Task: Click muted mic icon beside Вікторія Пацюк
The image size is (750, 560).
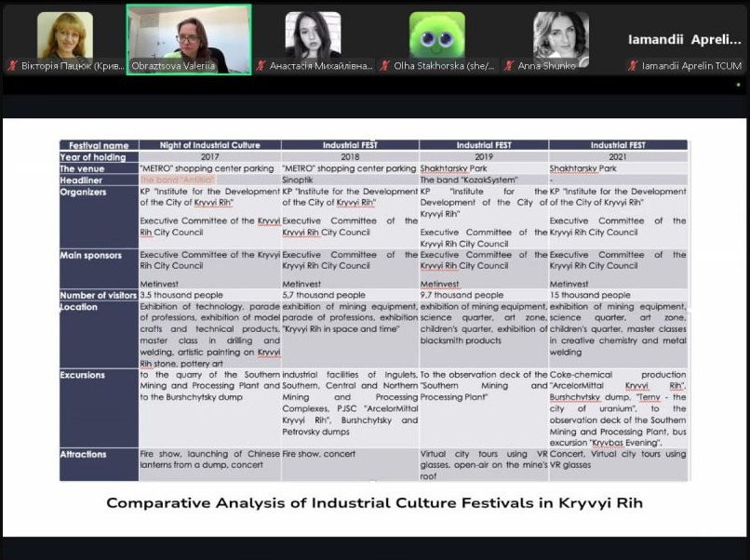Action: (x=12, y=66)
